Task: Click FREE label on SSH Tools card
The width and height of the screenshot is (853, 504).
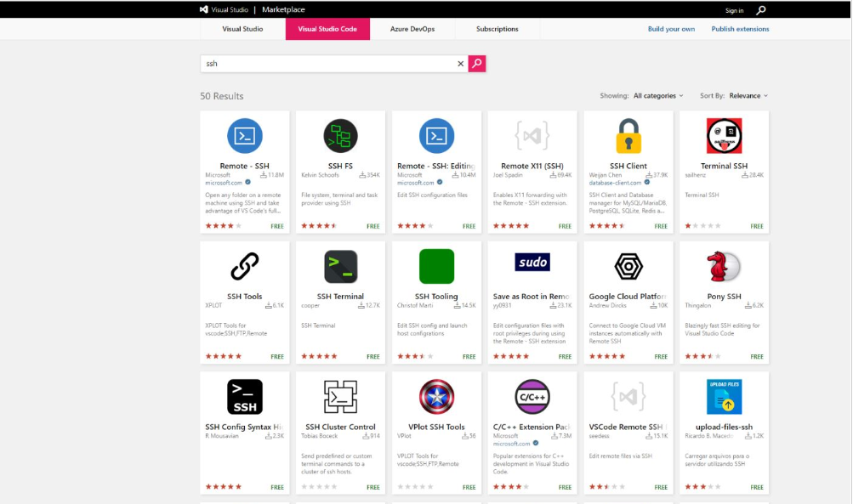Action: click(277, 357)
